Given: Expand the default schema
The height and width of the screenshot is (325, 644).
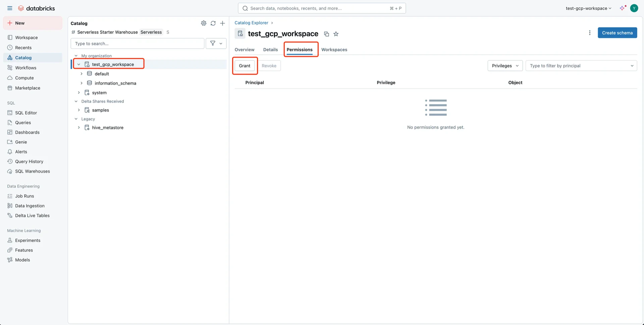Looking at the screenshot, I should pyautogui.click(x=82, y=74).
